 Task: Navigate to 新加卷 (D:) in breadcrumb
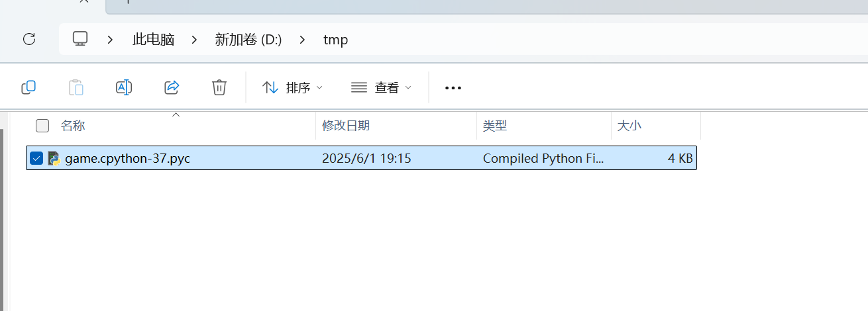(248, 40)
